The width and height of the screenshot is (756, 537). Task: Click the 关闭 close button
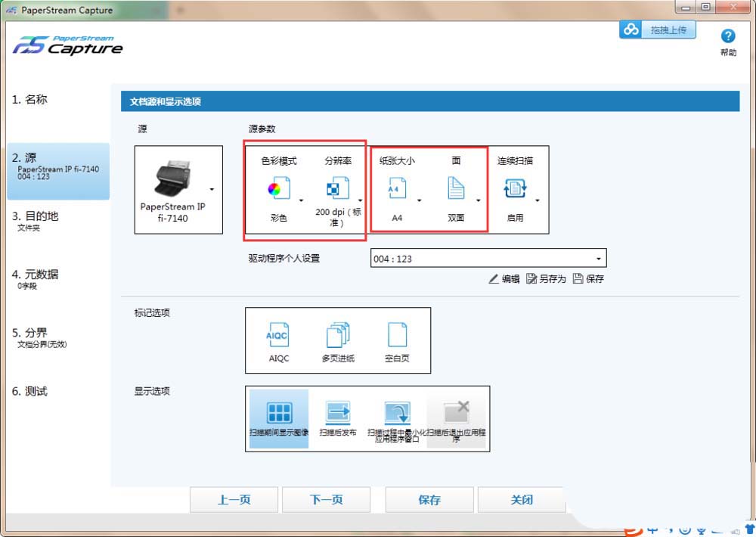point(522,499)
